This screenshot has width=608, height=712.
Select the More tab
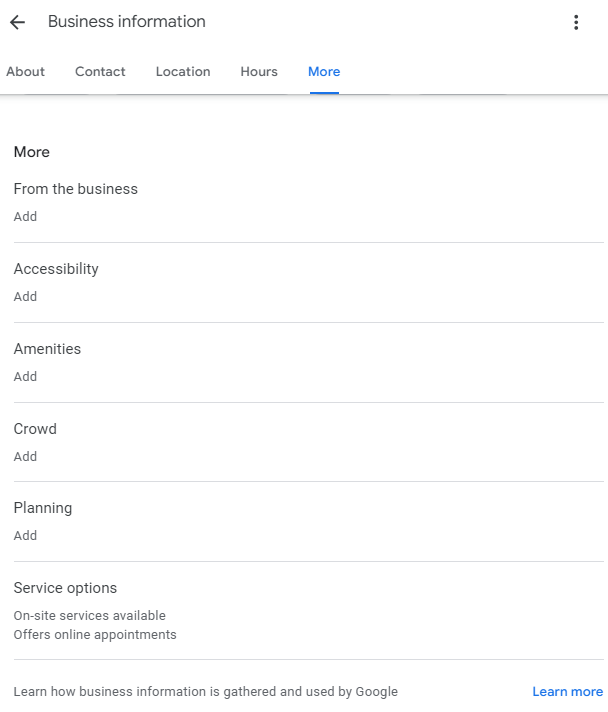point(324,72)
